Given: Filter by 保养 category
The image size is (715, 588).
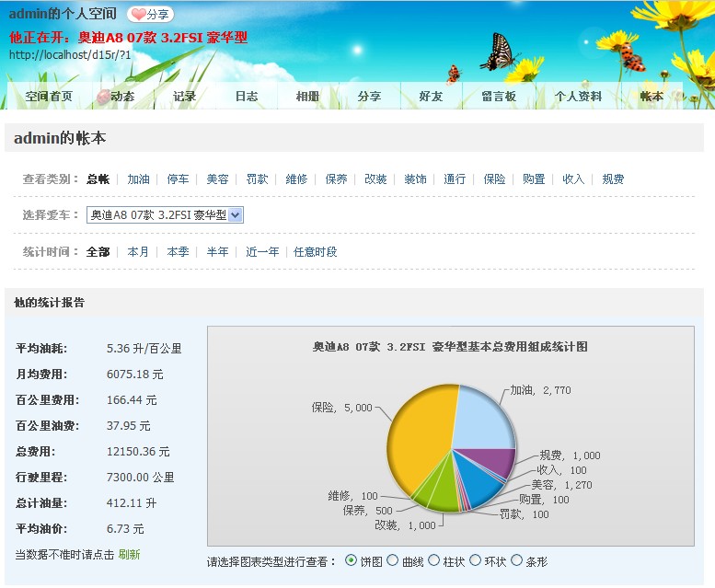Looking at the screenshot, I should point(337,179).
